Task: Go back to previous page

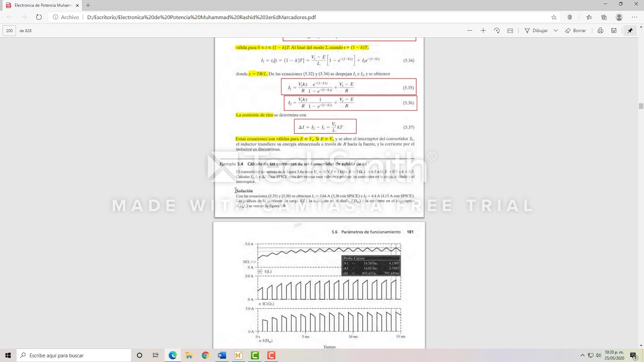Action: [10, 17]
